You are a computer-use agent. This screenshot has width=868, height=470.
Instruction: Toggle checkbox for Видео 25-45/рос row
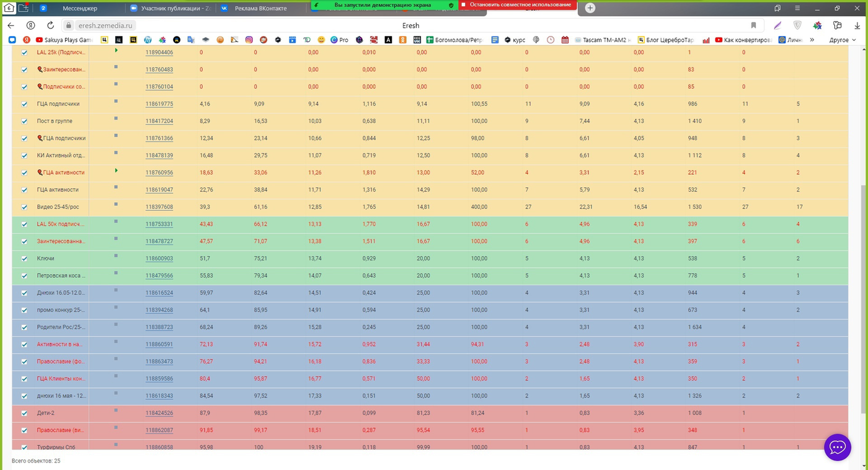(x=24, y=207)
